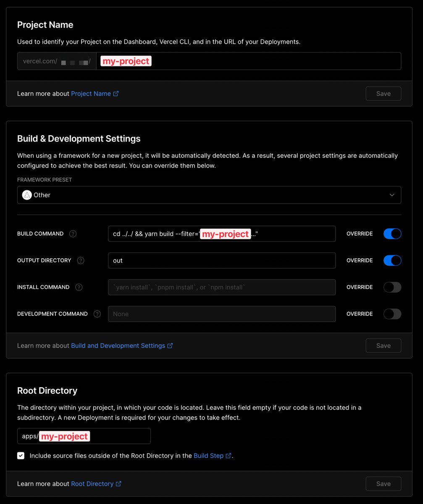This screenshot has height=504, width=423.
Task: Click the vercel.com/ URL prefix text
Action: pyautogui.click(x=40, y=61)
